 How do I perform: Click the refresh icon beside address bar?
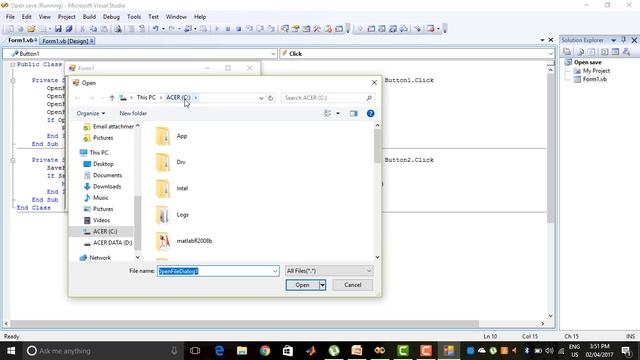pyautogui.click(x=270, y=98)
